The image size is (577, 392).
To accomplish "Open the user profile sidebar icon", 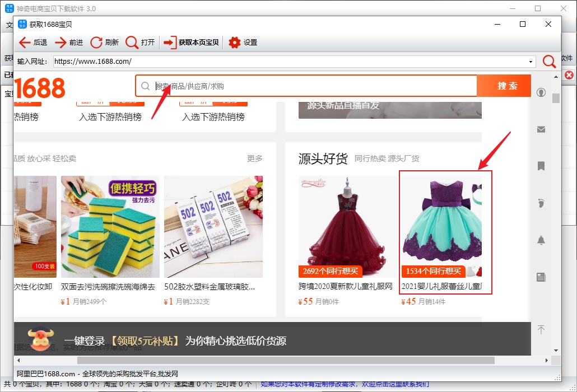I will 541,92.
